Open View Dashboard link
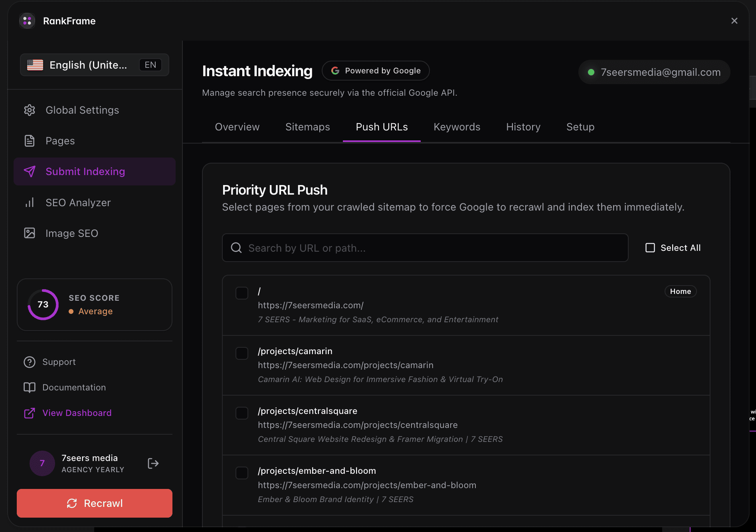The height and width of the screenshot is (532, 756). coord(77,413)
